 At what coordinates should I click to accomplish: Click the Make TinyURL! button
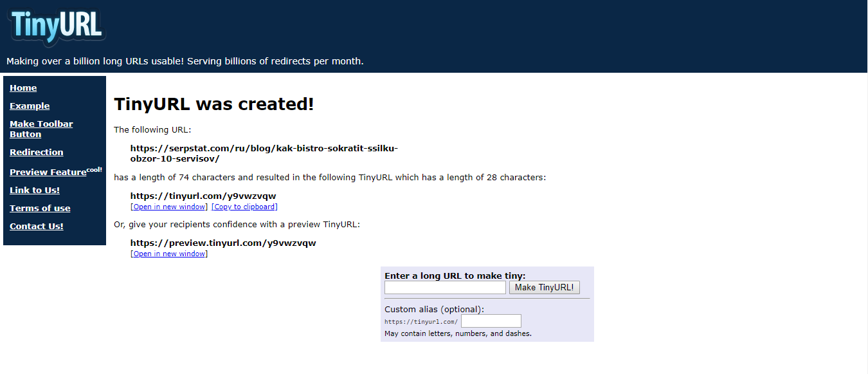tap(545, 288)
